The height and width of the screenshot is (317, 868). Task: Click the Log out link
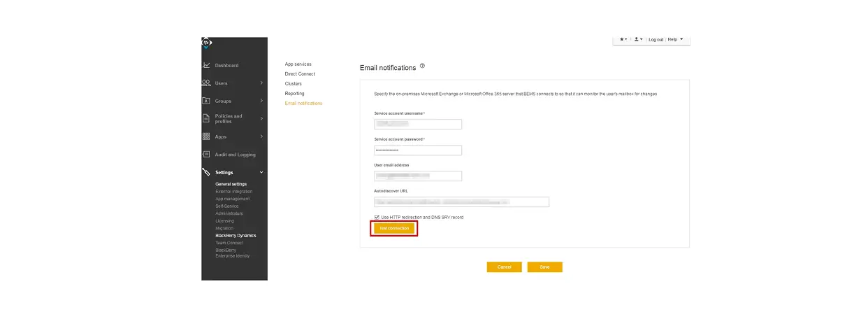656,40
